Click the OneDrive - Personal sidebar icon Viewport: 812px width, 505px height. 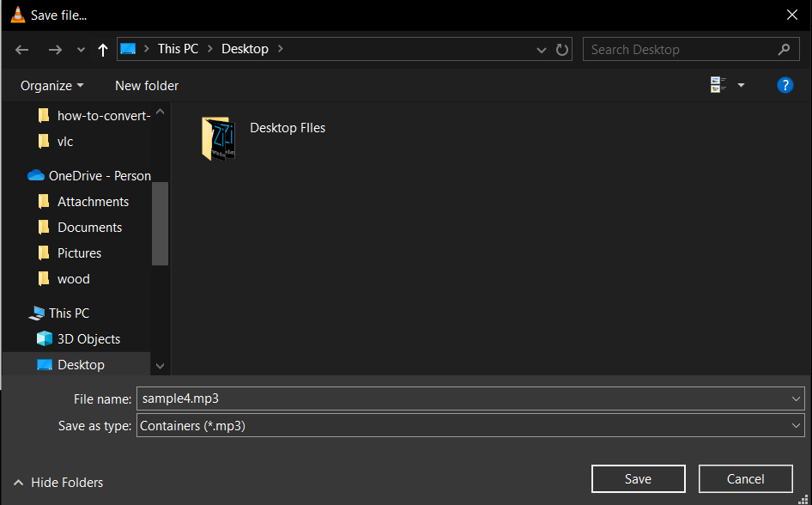pos(36,175)
